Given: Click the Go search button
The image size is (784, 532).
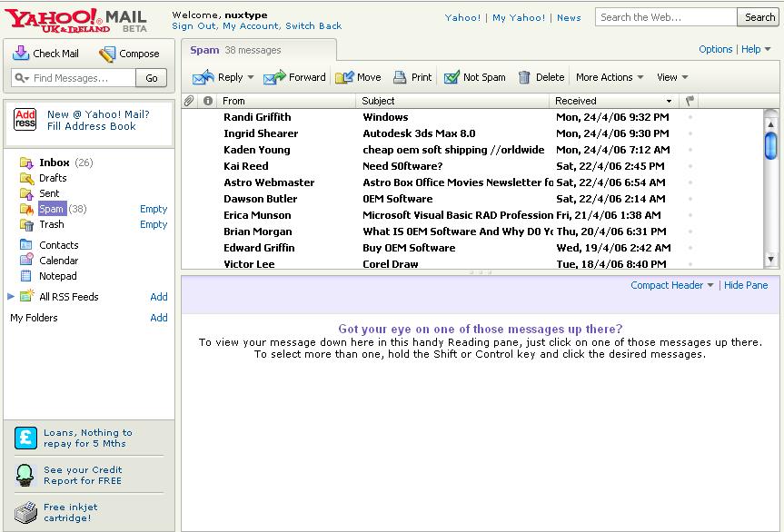Looking at the screenshot, I should (152, 78).
